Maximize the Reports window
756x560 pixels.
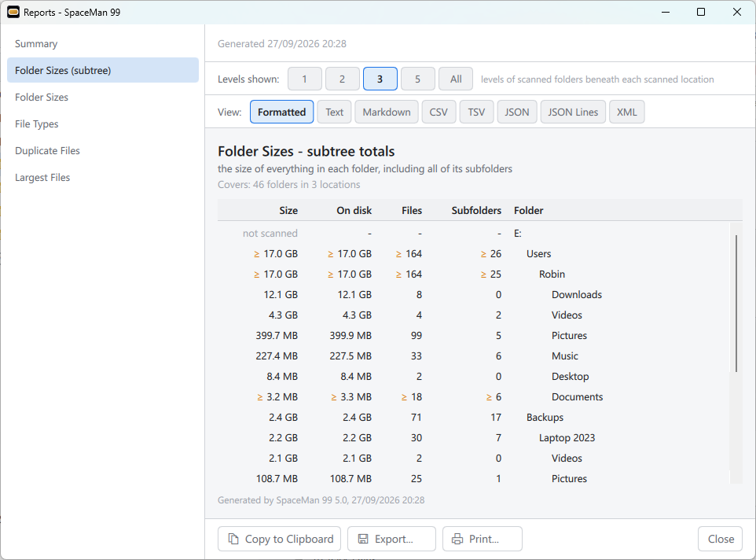701,12
